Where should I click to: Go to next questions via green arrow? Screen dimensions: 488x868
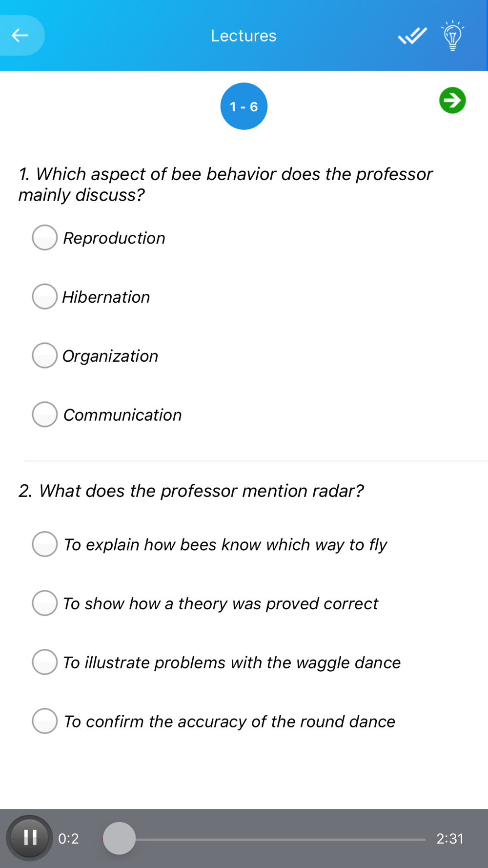coord(452,101)
